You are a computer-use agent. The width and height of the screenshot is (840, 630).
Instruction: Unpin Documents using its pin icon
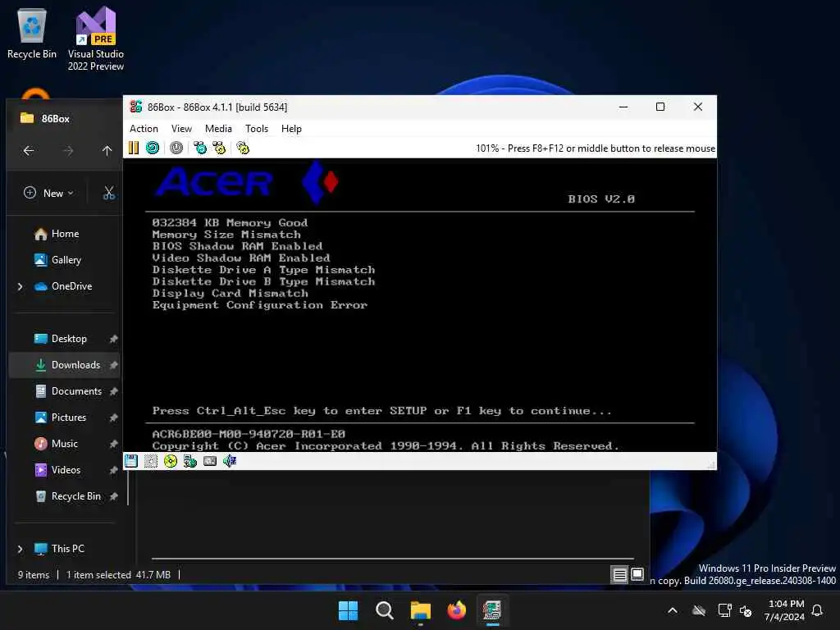pyautogui.click(x=113, y=391)
